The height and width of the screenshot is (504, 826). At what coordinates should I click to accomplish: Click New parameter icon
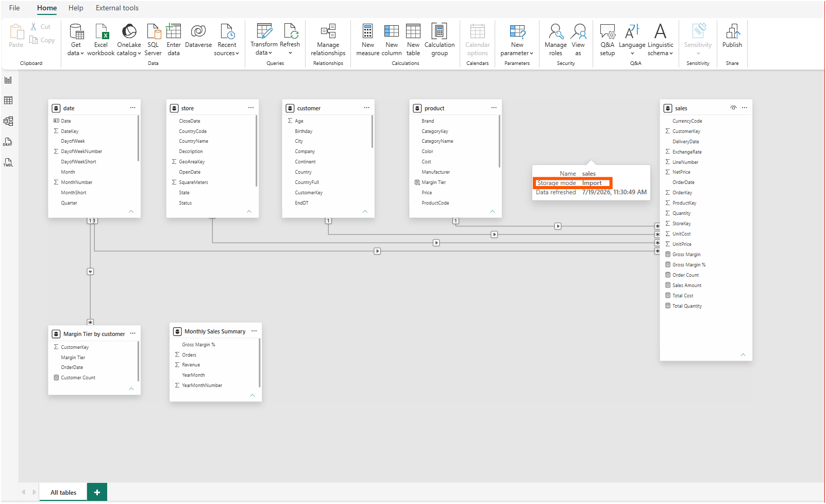click(x=517, y=31)
